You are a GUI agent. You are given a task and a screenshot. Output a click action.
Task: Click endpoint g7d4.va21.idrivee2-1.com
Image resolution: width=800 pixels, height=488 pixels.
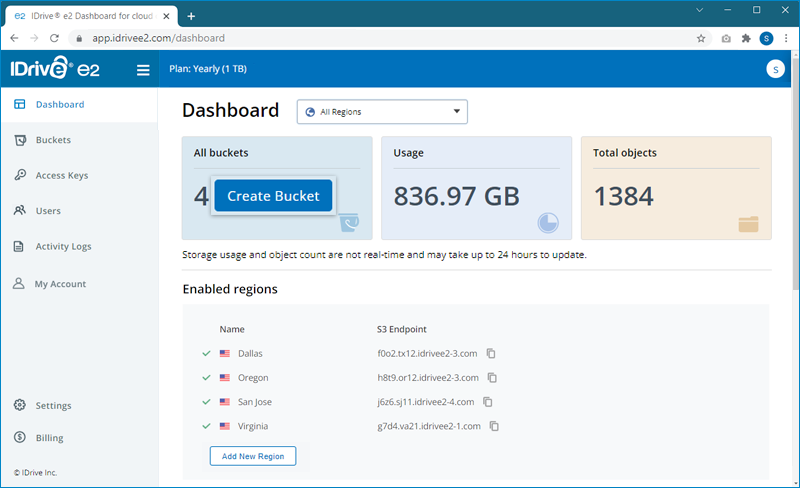coord(429,426)
